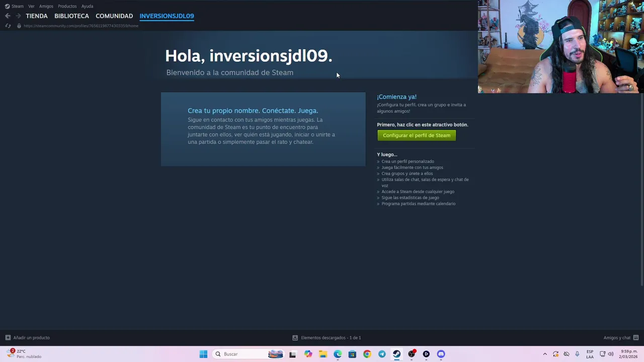The width and height of the screenshot is (644, 362).
Task: Open the Ver menu
Action: pos(31,6)
